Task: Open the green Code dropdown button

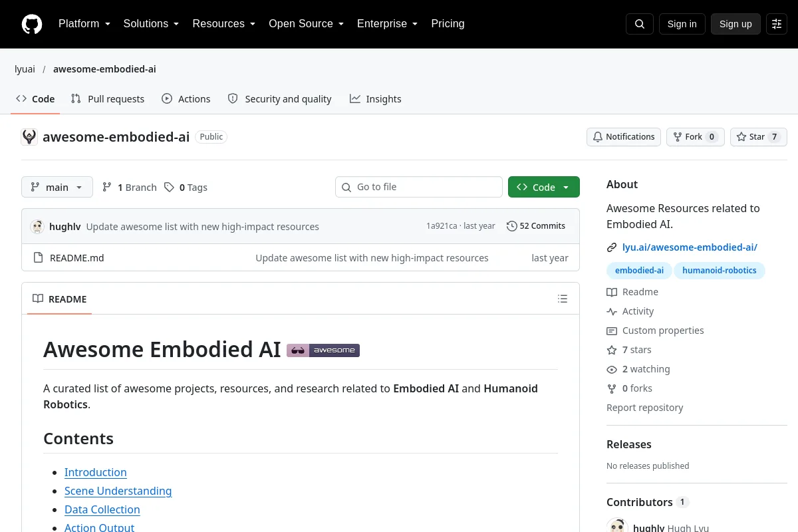Action: 544,188
